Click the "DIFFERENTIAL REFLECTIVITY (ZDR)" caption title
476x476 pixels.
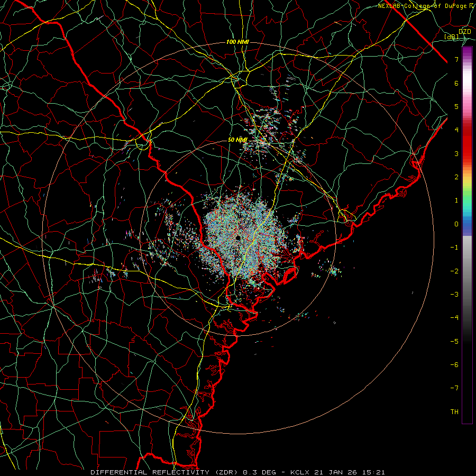[164, 472]
